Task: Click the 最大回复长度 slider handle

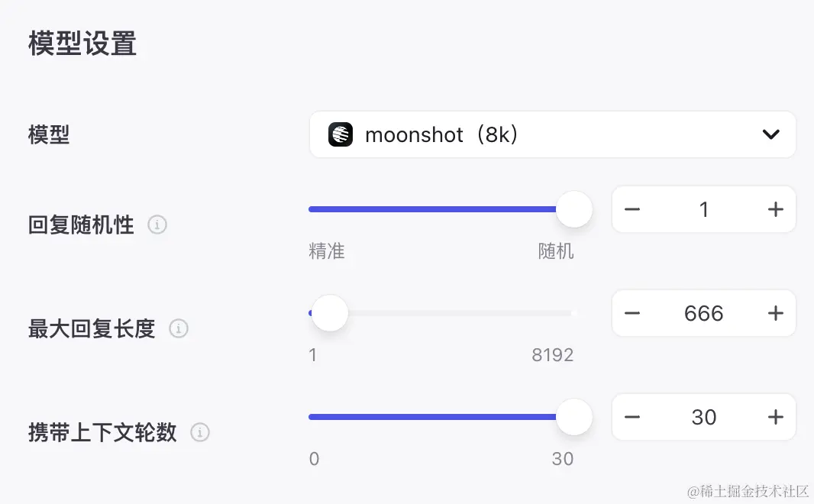Action: 330,313
